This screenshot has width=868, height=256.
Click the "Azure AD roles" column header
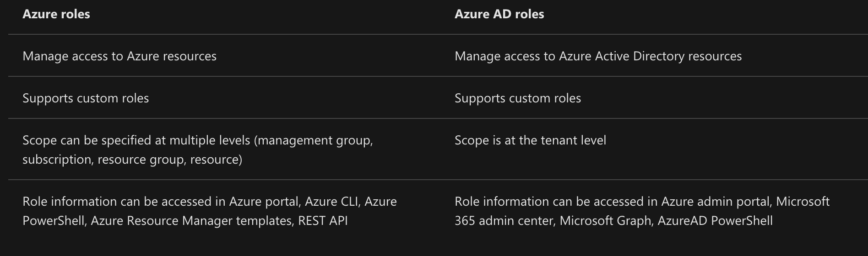click(499, 14)
